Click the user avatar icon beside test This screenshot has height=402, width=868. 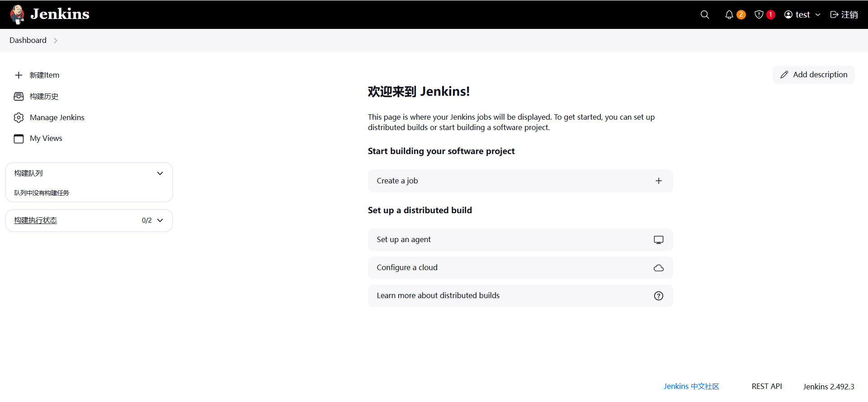tap(788, 14)
